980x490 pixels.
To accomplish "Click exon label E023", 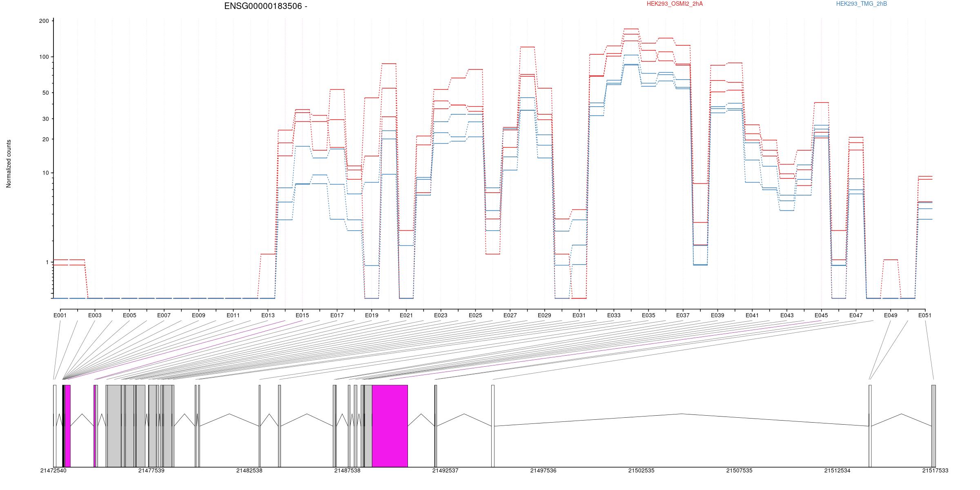I will click(441, 315).
